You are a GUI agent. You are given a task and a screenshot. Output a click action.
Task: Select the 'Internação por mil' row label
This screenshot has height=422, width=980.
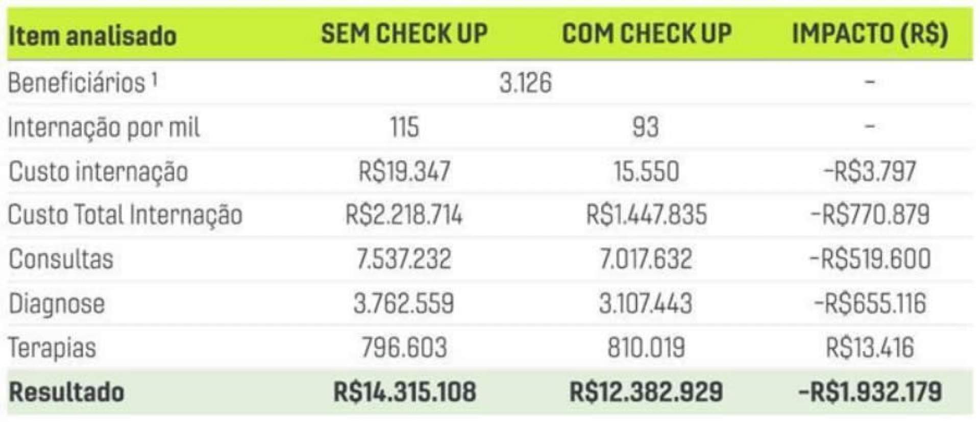point(104,127)
